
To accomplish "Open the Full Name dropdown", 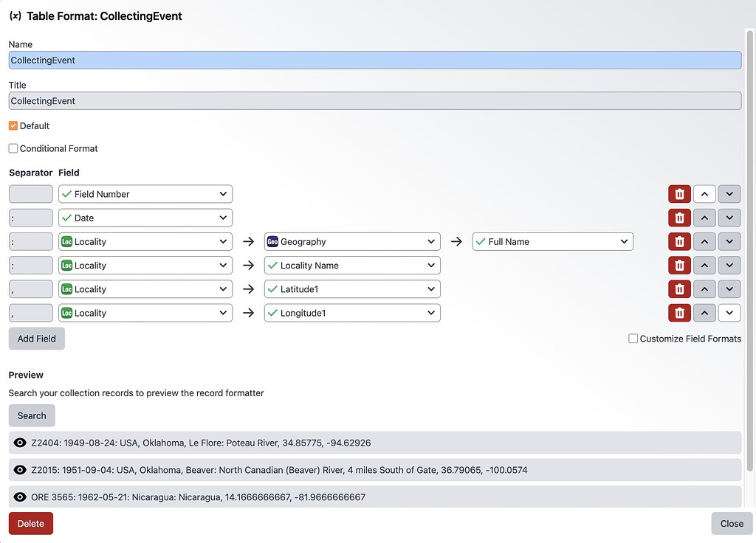I will pos(552,241).
